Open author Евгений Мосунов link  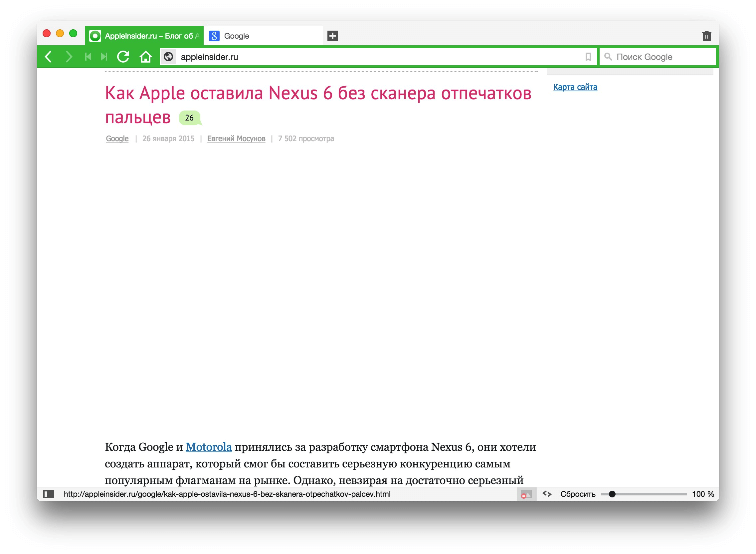[x=236, y=138]
